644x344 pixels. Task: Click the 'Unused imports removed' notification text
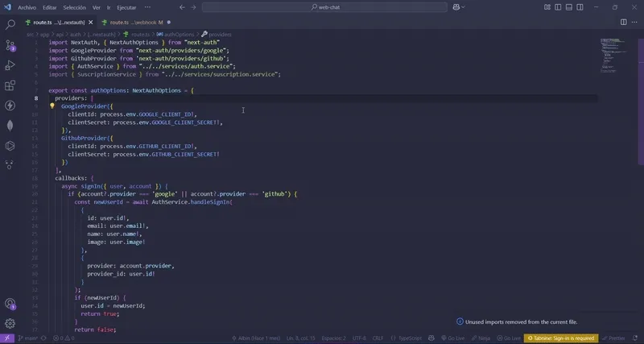pyautogui.click(x=521, y=321)
